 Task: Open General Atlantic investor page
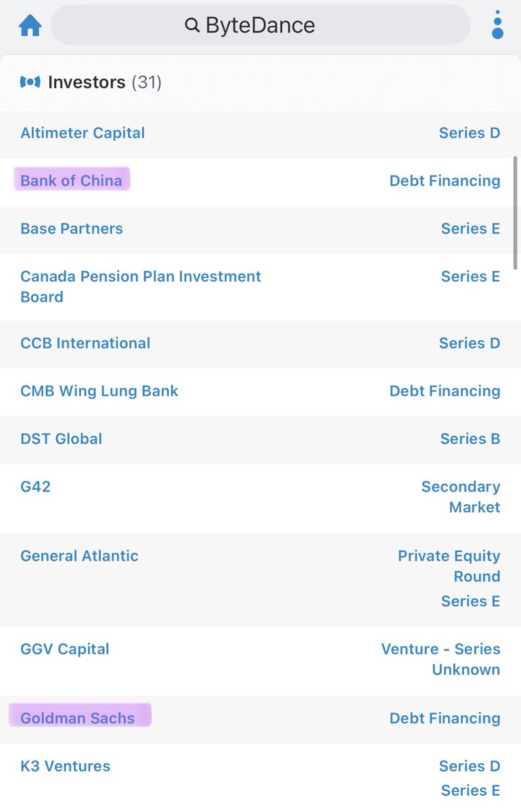[x=79, y=556]
